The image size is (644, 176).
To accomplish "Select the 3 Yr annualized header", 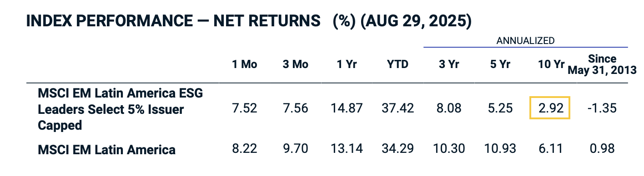I will point(449,64).
